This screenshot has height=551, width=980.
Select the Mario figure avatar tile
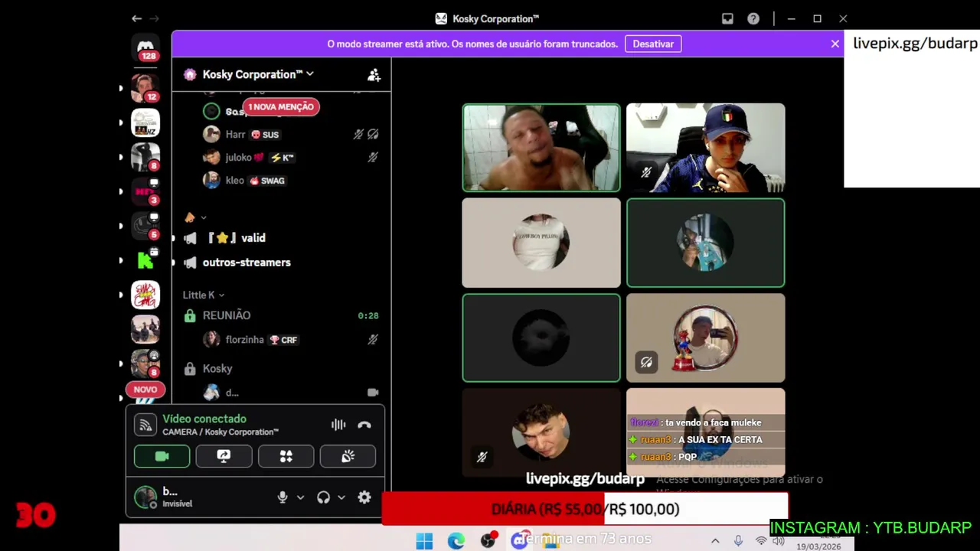click(706, 337)
